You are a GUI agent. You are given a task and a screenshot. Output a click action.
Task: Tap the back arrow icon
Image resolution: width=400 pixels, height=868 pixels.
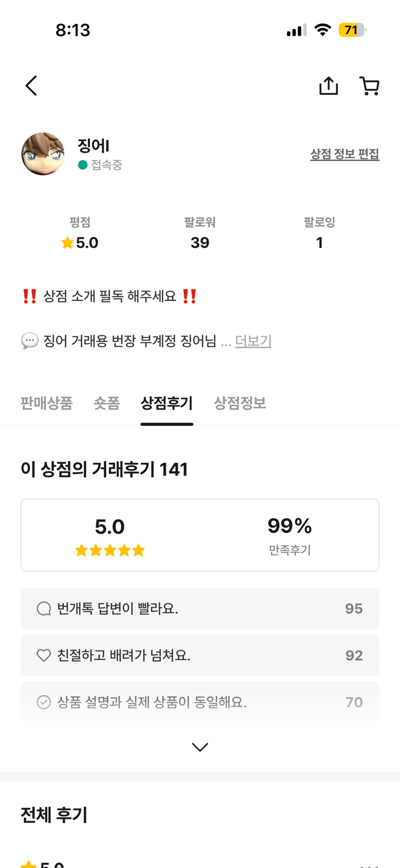pos(31,86)
